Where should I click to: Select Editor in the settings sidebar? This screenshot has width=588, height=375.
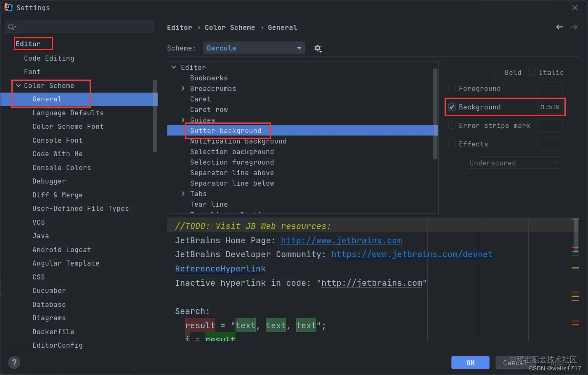(x=28, y=44)
